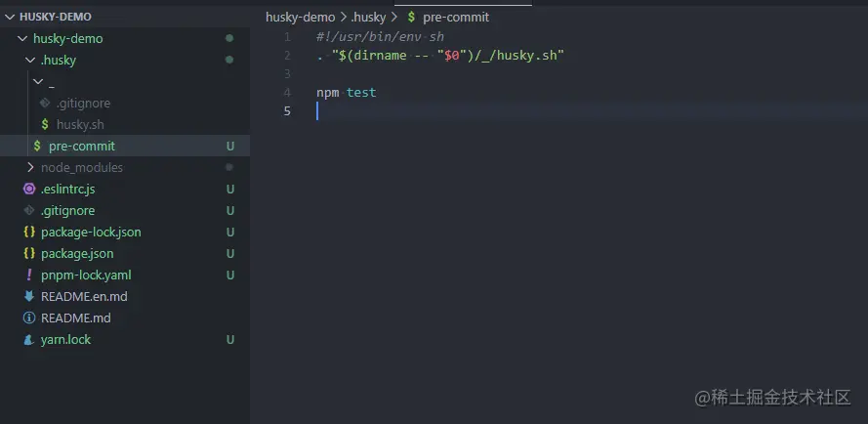The height and width of the screenshot is (424, 868).
Task: Click the U status badge of .eslintrc.js
Action: (x=230, y=189)
